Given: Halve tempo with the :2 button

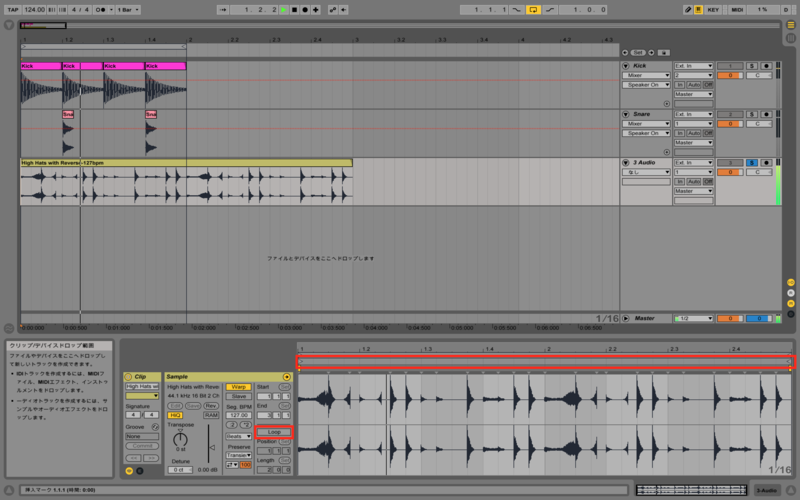Looking at the screenshot, I should pos(232,425).
